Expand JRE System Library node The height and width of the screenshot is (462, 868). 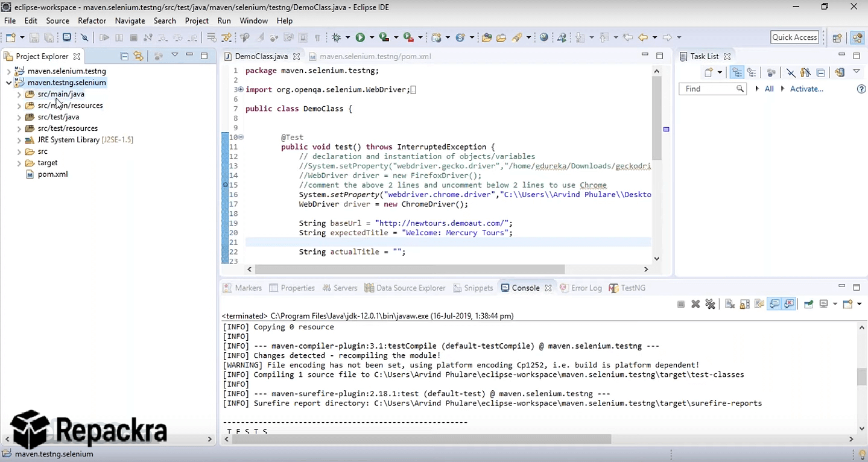click(19, 140)
